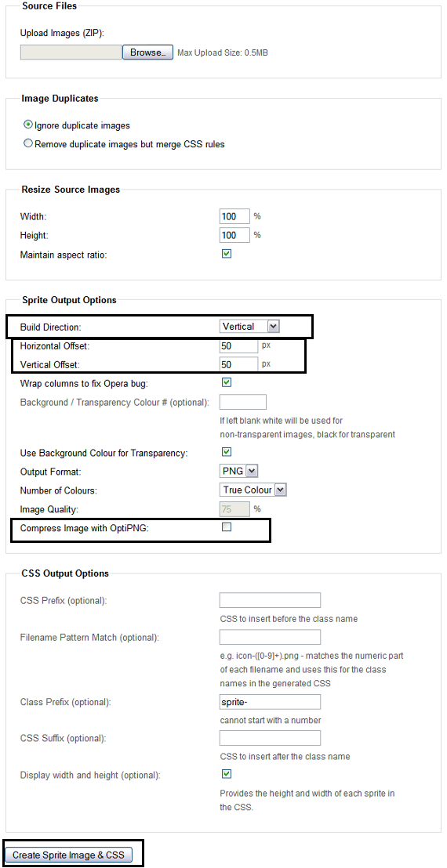Click the Background / Transparency Colour field
The image size is (447, 868).
243,402
